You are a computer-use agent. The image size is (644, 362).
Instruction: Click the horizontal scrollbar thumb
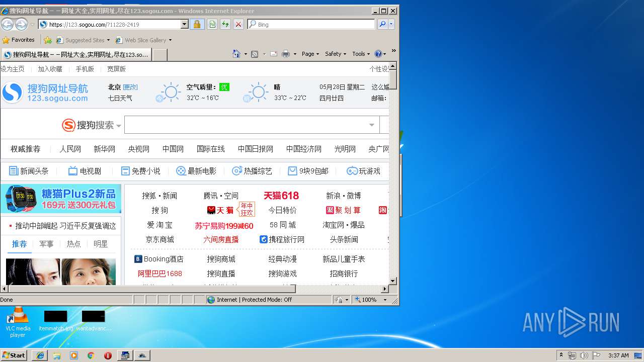[x=152, y=289]
